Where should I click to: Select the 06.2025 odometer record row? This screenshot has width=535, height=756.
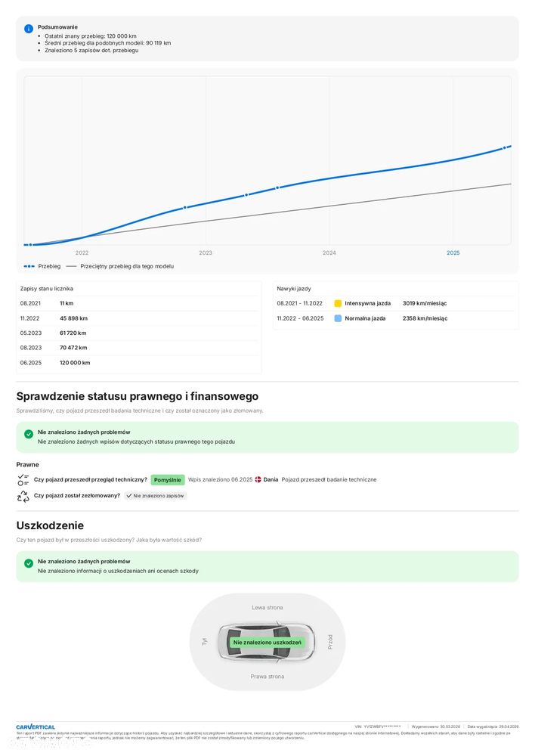click(x=138, y=363)
